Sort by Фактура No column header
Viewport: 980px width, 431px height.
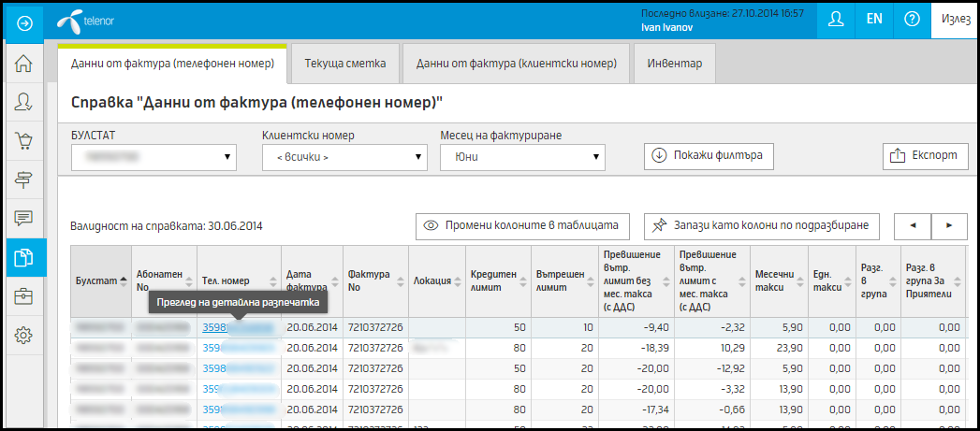click(375, 281)
